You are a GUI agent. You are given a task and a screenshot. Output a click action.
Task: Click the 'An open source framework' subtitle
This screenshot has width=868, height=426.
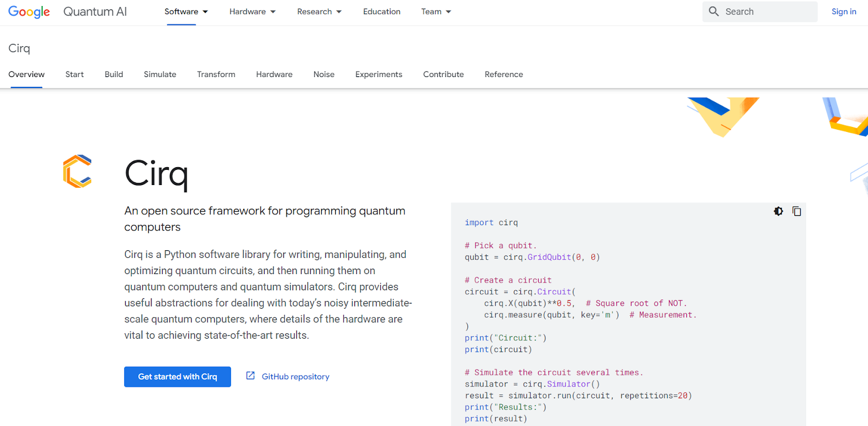[x=265, y=219]
